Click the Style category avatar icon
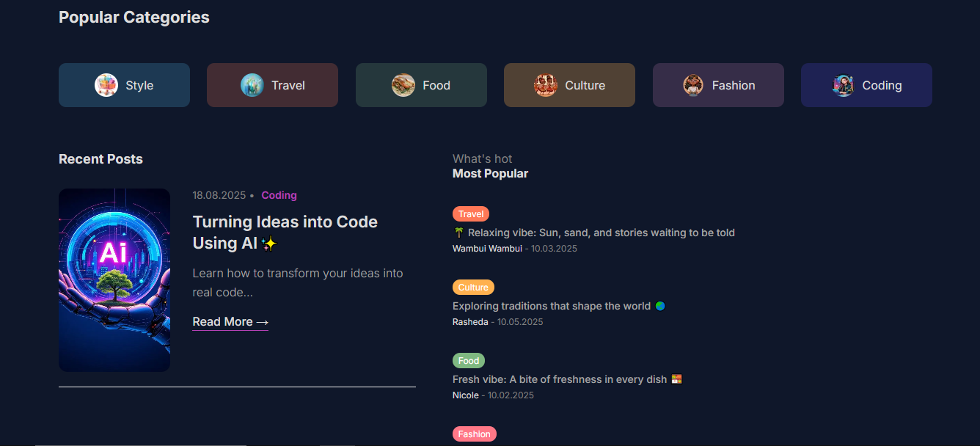This screenshot has height=446, width=980. pyautogui.click(x=106, y=85)
